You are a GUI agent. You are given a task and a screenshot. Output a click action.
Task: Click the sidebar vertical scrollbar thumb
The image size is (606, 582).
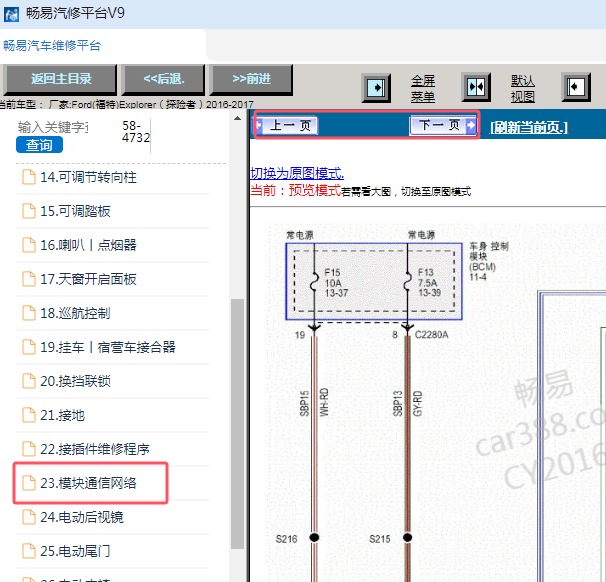(237, 424)
